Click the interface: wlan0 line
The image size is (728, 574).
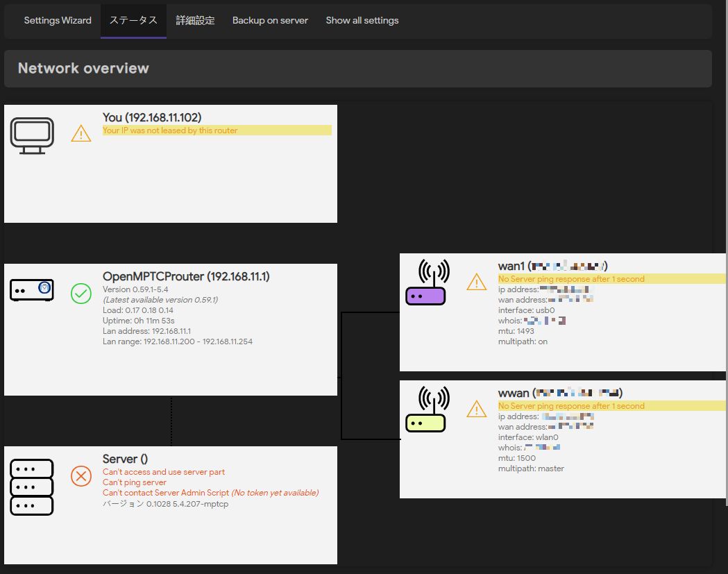point(528,437)
